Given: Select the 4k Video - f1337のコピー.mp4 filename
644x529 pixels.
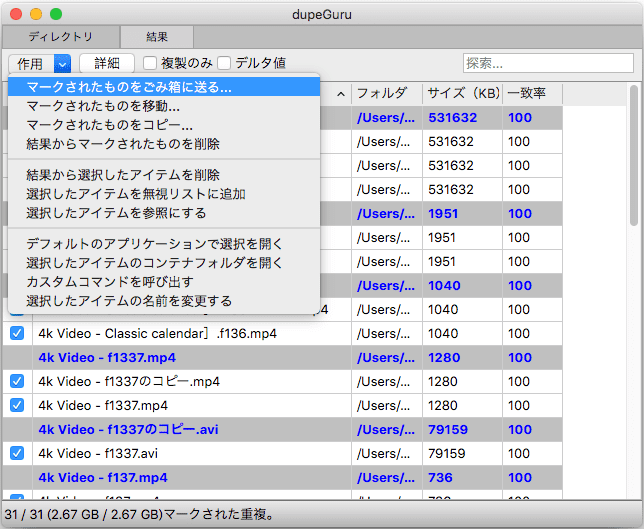Looking at the screenshot, I should click(x=129, y=382).
